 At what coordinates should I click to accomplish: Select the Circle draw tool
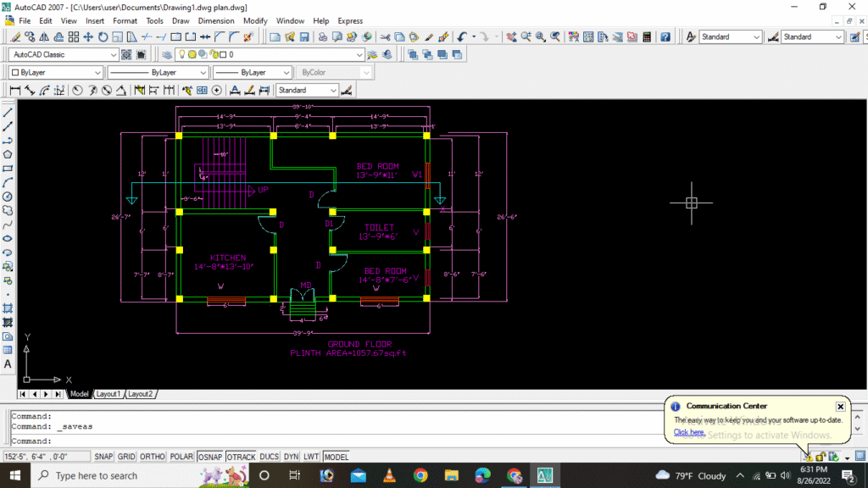tap(8, 197)
